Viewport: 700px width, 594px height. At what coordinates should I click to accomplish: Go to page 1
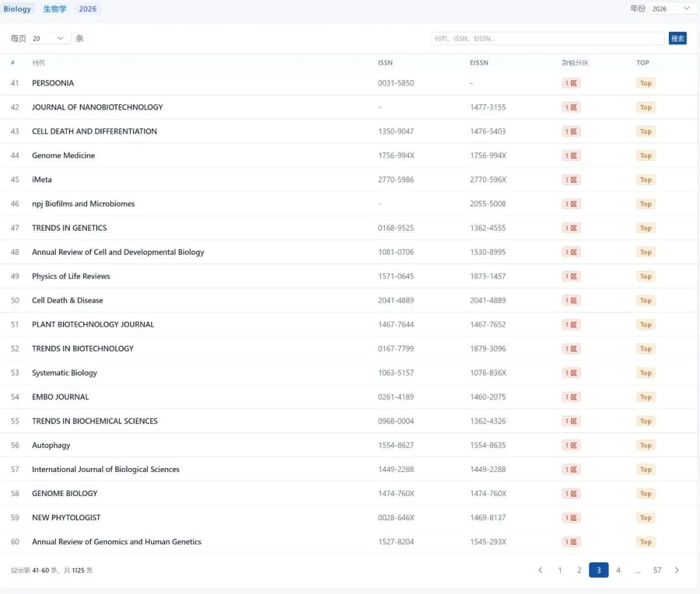[560, 570]
